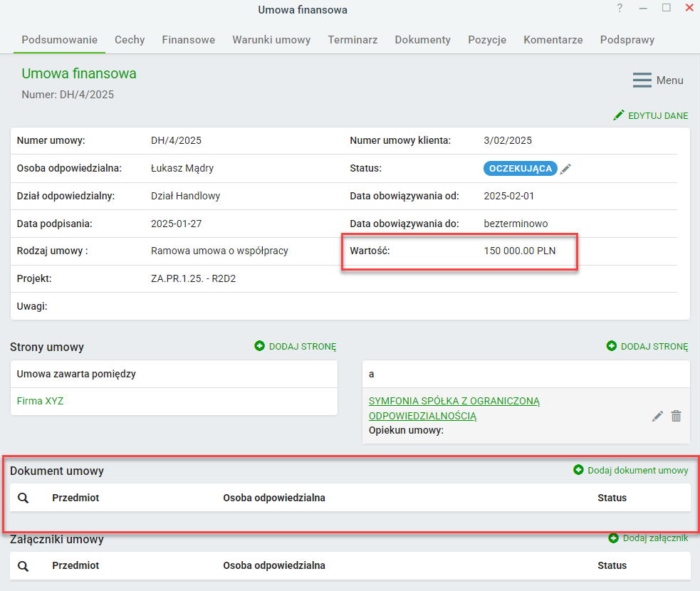Click the Uwagi: label

[32, 306]
